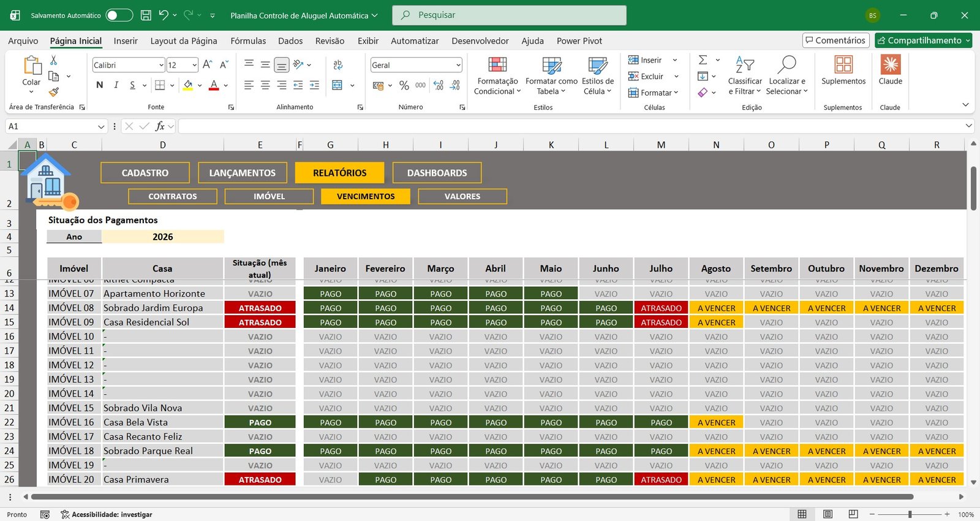The width and height of the screenshot is (980, 521).
Task: Open VALORES report button
Action: tap(462, 196)
